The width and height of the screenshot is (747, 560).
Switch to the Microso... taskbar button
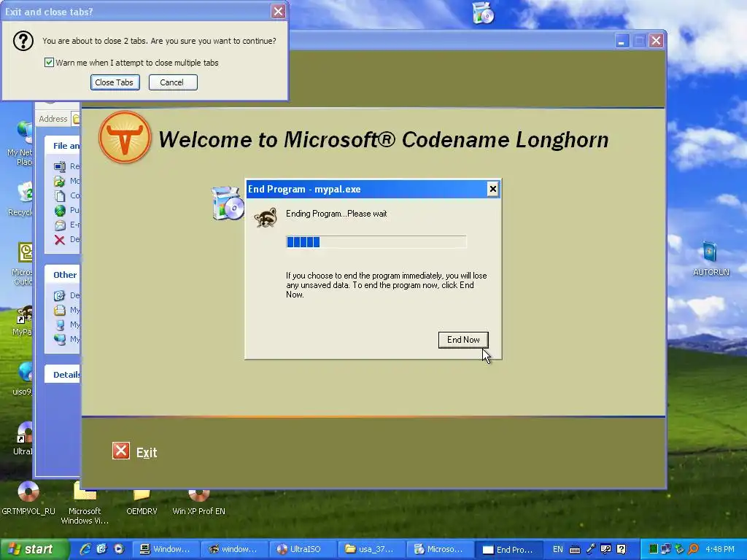pyautogui.click(x=440, y=549)
